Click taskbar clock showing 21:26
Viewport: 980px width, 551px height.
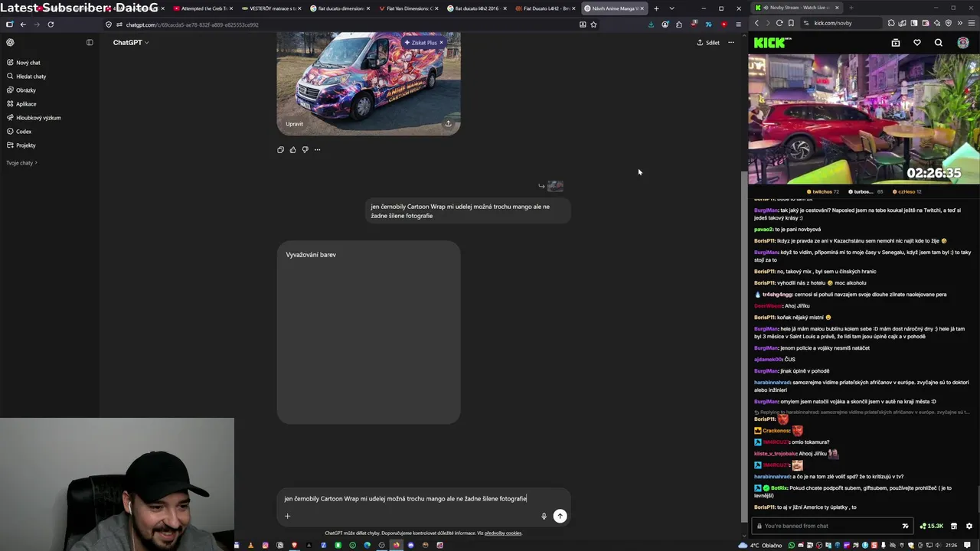point(951,545)
